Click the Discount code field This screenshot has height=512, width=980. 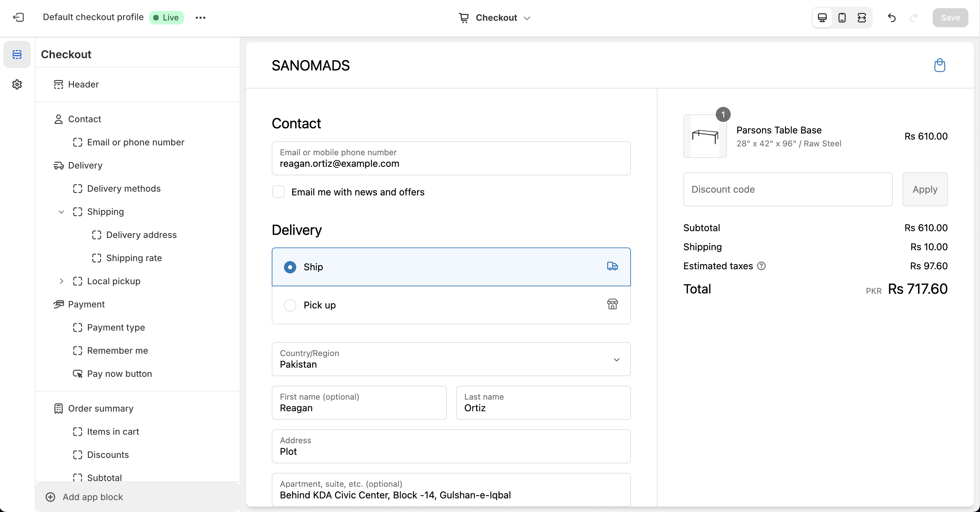(x=788, y=189)
